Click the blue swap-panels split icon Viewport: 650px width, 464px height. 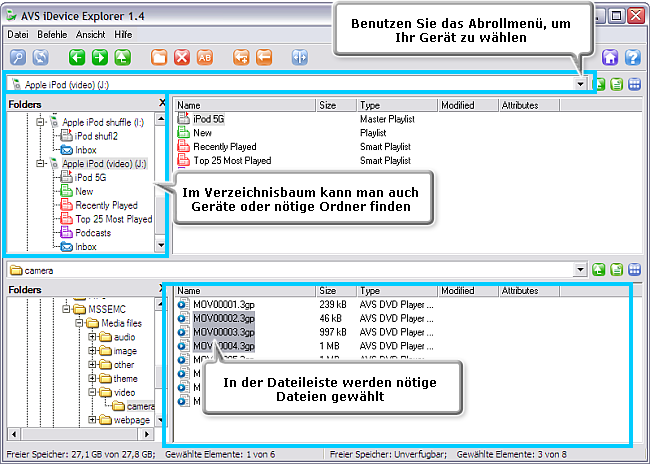click(300, 57)
